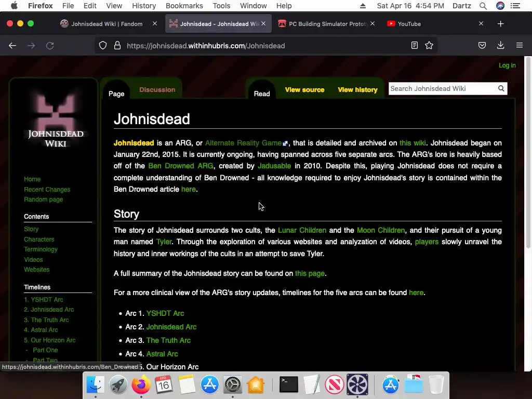The height and width of the screenshot is (399, 532).
Task: Click the eject icon in menu bar
Action: 363,6
